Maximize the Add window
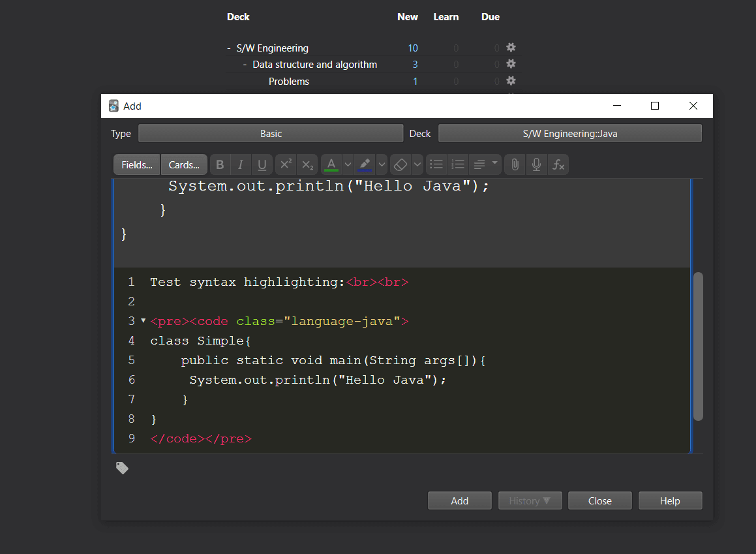The width and height of the screenshot is (756, 554). click(x=655, y=106)
